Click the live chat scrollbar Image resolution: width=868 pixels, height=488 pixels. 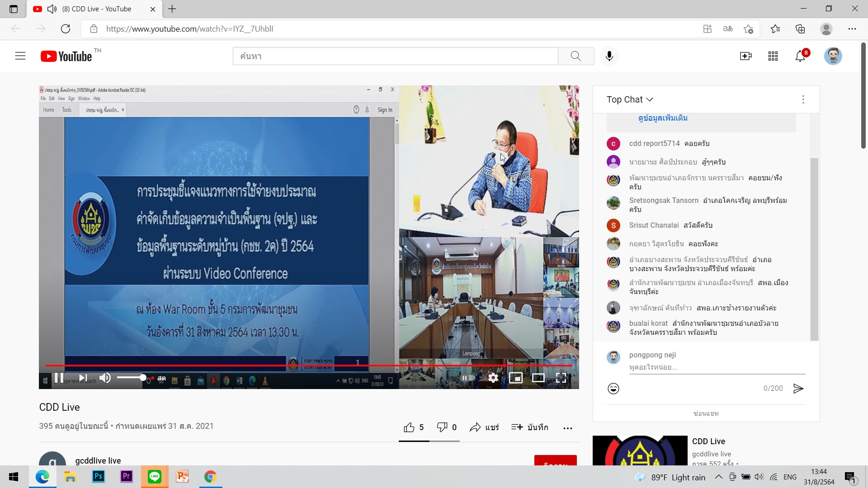(814, 249)
